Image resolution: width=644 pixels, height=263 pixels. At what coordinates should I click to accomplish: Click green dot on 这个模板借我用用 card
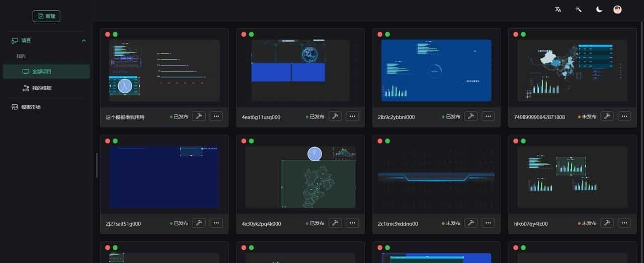115,34
